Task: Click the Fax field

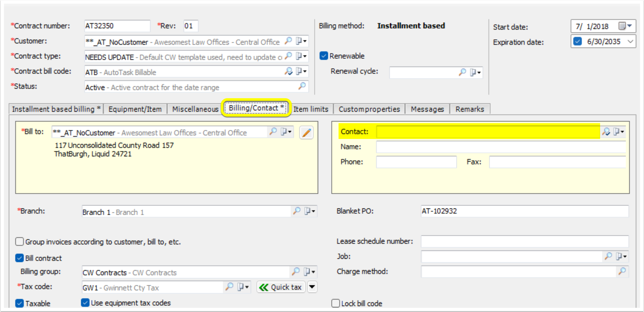Action: [558, 162]
